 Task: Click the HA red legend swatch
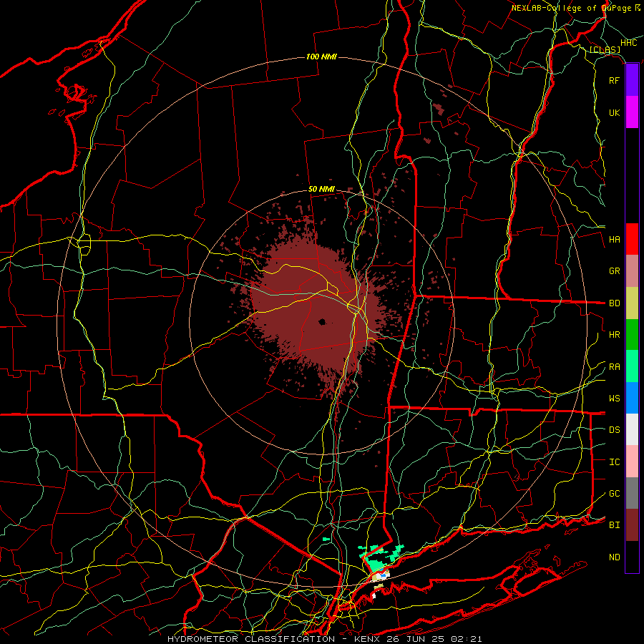click(x=632, y=239)
